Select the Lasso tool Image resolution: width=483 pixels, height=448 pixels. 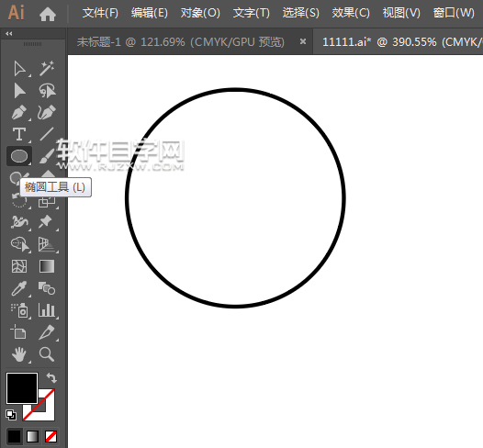[47, 91]
